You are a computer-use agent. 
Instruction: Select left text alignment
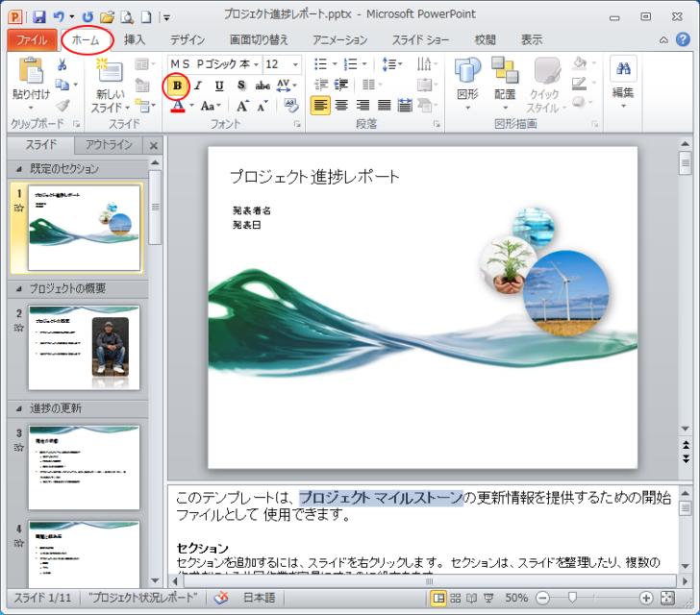pyautogui.click(x=320, y=106)
